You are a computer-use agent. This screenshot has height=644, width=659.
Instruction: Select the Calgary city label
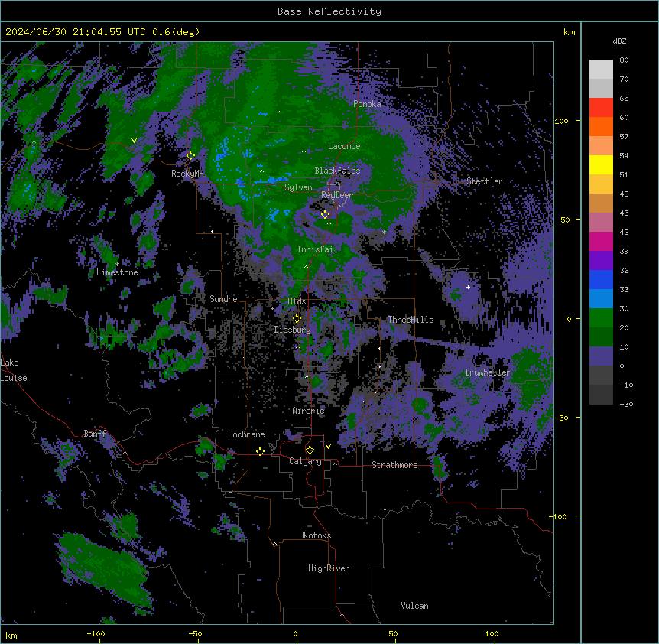[305, 461]
